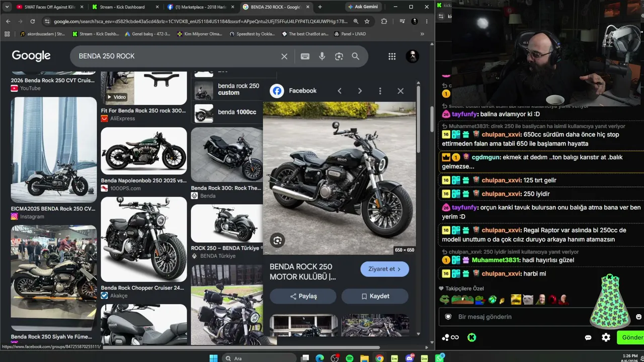Open the on-screen keyboard input tool

pyautogui.click(x=305, y=56)
